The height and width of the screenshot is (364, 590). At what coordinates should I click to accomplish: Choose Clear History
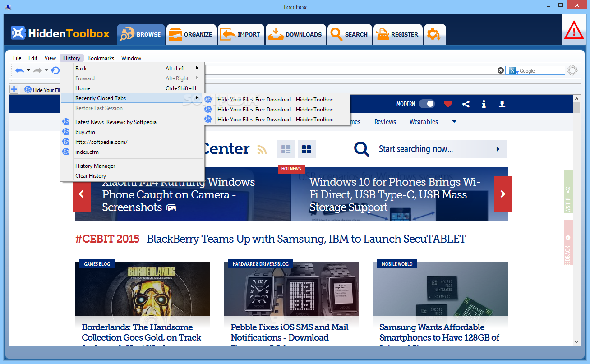tap(133, 176)
